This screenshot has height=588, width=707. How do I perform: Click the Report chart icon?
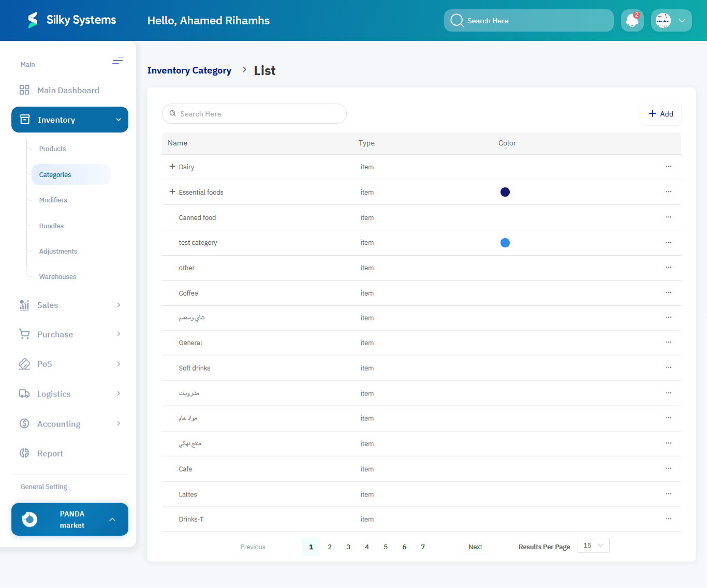(x=24, y=453)
